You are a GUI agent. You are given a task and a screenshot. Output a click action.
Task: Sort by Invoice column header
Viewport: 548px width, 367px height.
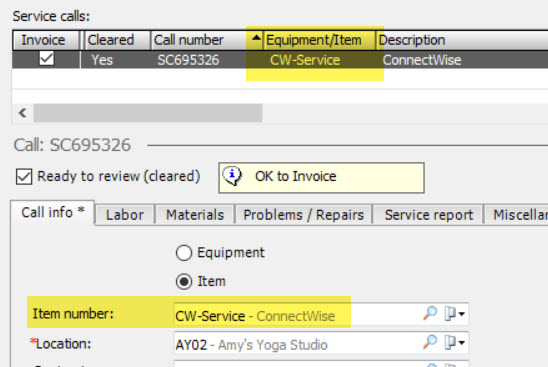pyautogui.click(x=46, y=40)
